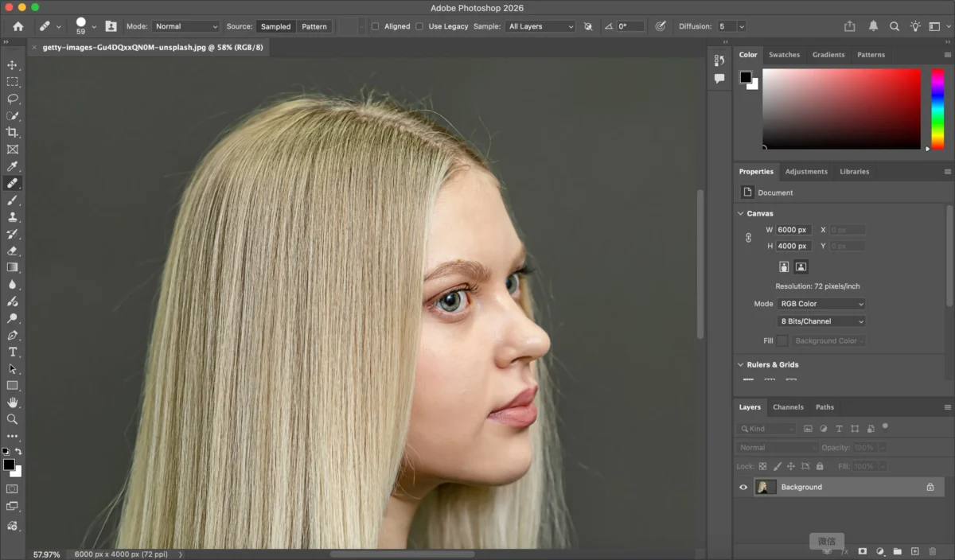
Task: Click the Pattern source button
Action: pyautogui.click(x=314, y=26)
